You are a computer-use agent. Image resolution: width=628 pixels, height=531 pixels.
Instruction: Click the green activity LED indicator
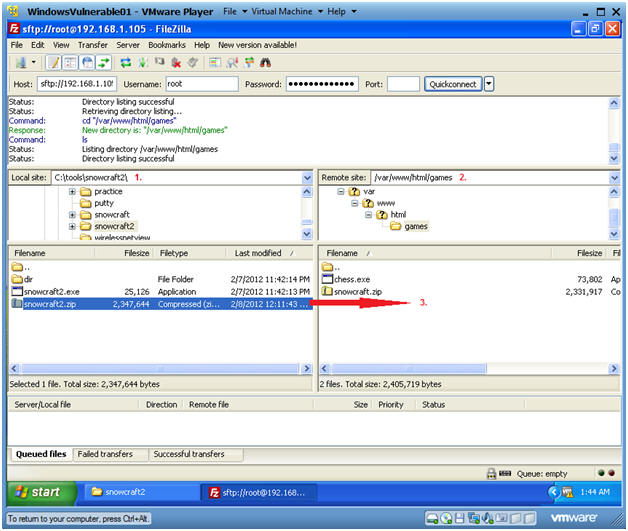tap(601, 473)
